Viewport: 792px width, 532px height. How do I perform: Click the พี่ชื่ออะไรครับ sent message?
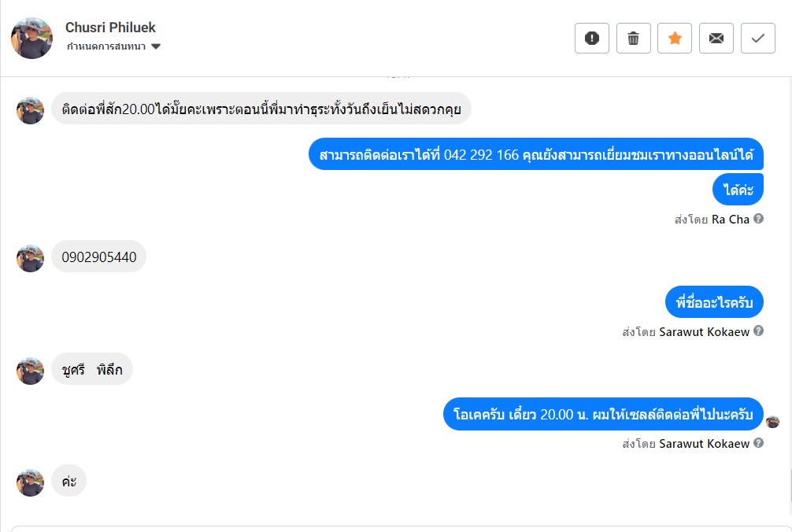tap(714, 302)
